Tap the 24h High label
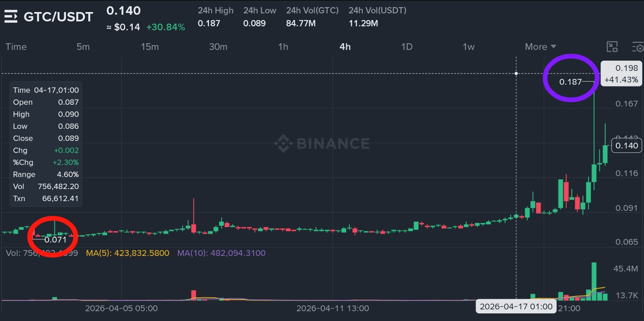Viewport: 644px width, 321px height. pyautogui.click(x=216, y=10)
